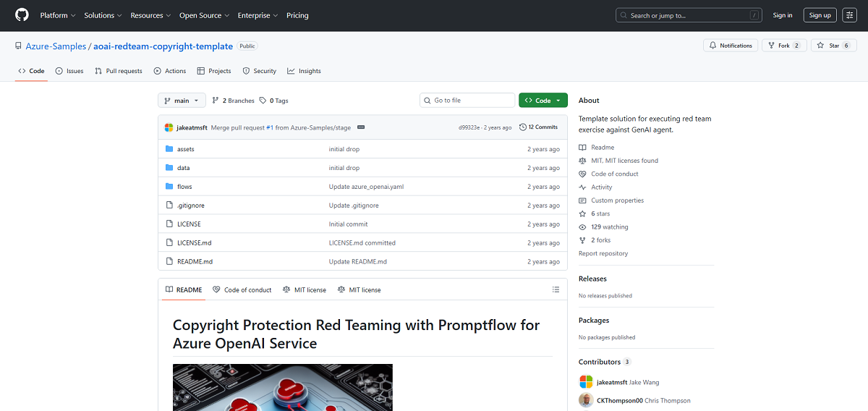Star the repository
Screen dimensions: 868x411
[x=833, y=46]
